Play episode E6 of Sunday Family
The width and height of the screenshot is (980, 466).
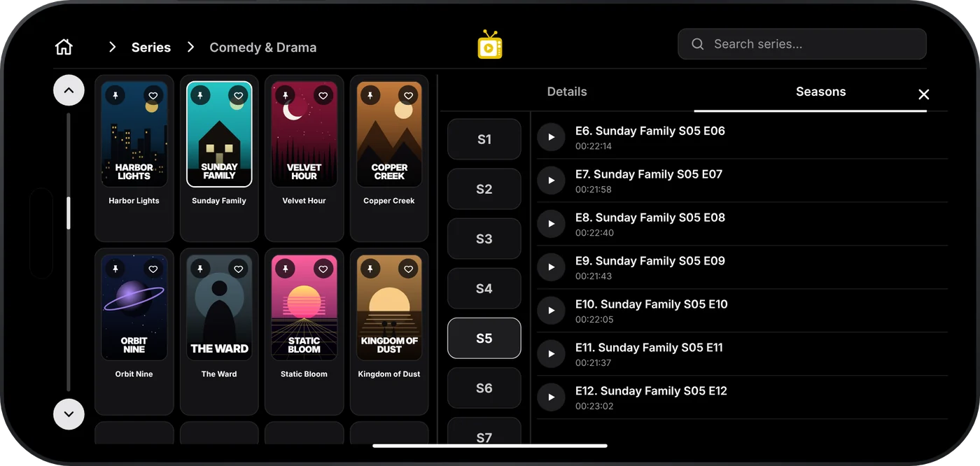point(551,137)
